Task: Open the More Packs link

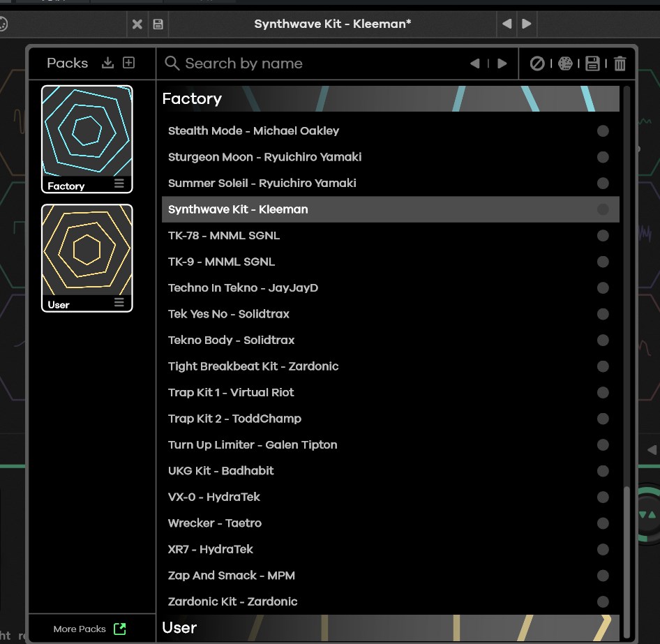Action: [89, 629]
